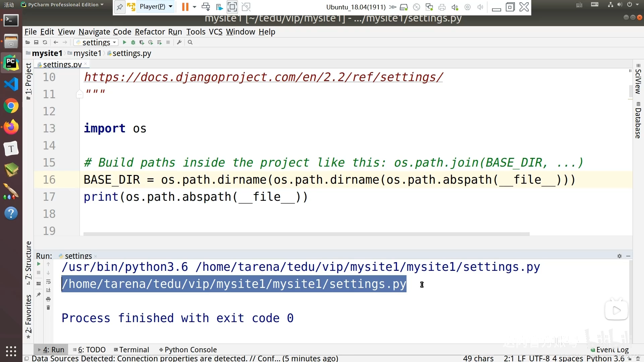Start debugging with the bug icon
Image resolution: width=644 pixels, height=362 pixels.
[x=133, y=43]
